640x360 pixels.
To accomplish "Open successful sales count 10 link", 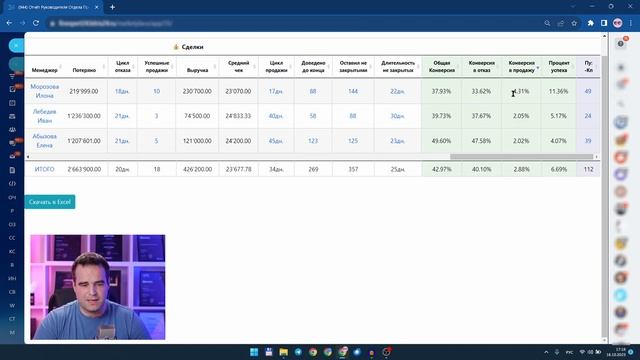I will pyautogui.click(x=157, y=91).
